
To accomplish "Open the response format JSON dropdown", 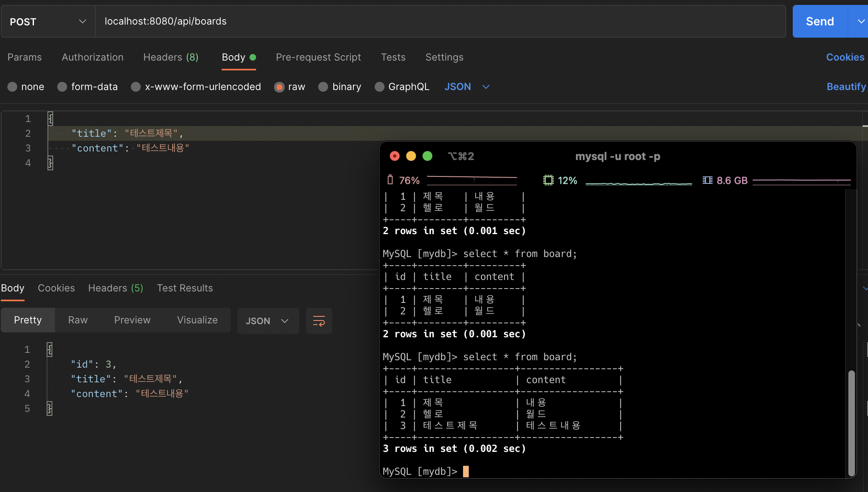I will click(268, 321).
